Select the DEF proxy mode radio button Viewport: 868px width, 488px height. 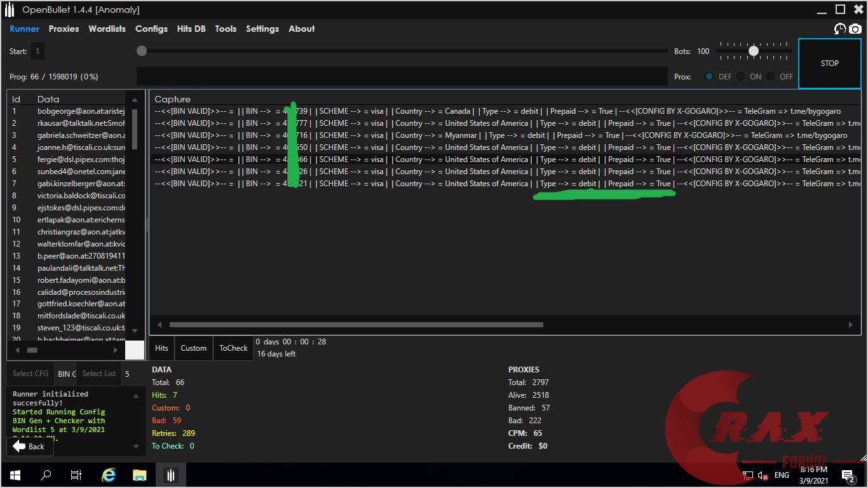(709, 76)
